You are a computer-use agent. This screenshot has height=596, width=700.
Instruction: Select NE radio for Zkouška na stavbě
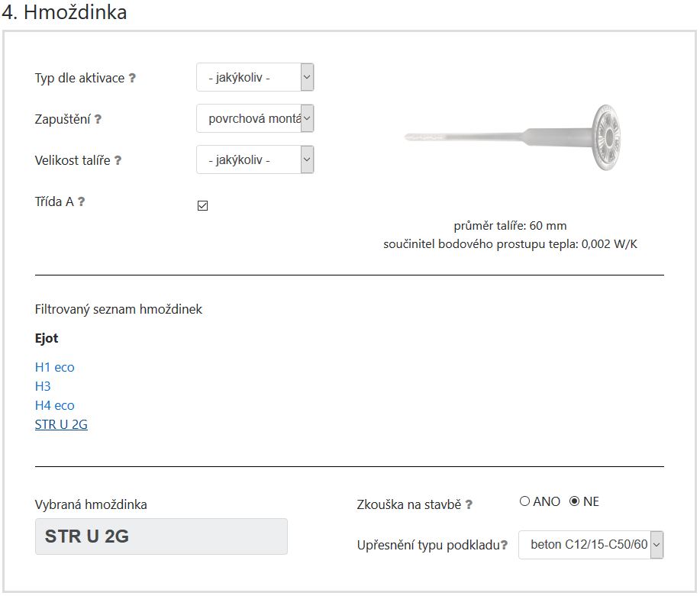(x=575, y=501)
